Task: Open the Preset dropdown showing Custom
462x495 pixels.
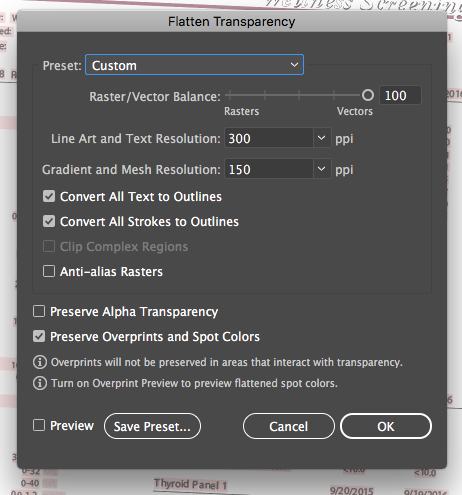Action: coord(194,65)
